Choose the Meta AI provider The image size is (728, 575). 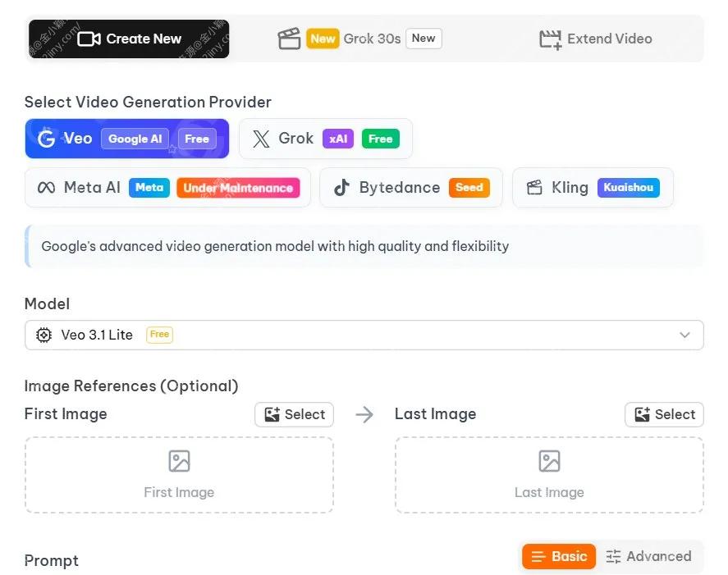pyautogui.click(x=167, y=188)
